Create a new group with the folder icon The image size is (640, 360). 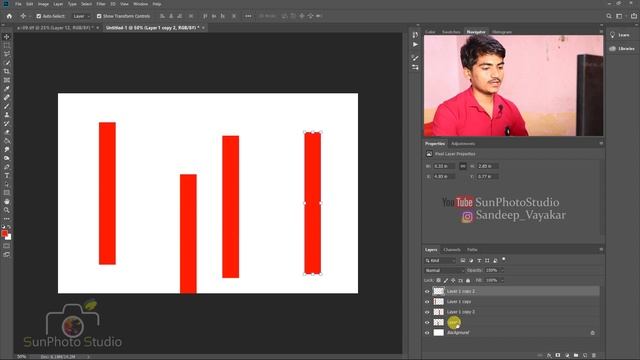tap(576, 356)
